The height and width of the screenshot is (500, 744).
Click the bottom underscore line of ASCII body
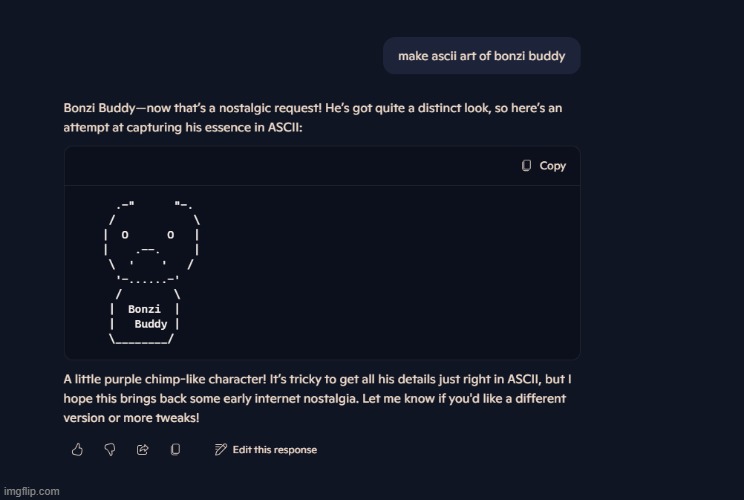(141, 339)
